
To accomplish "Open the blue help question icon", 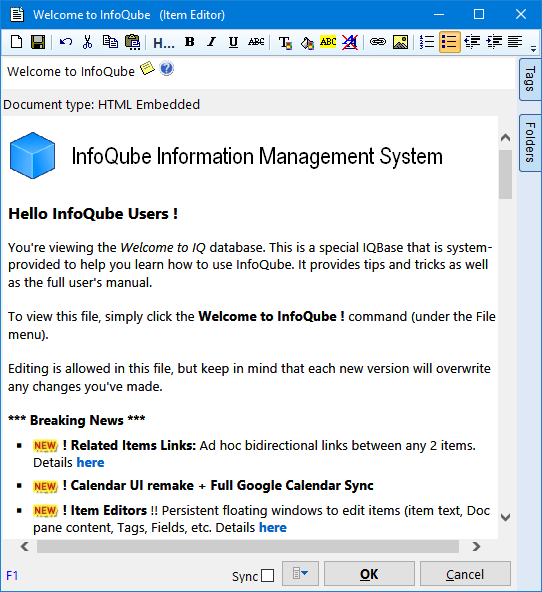I will tap(166, 69).
